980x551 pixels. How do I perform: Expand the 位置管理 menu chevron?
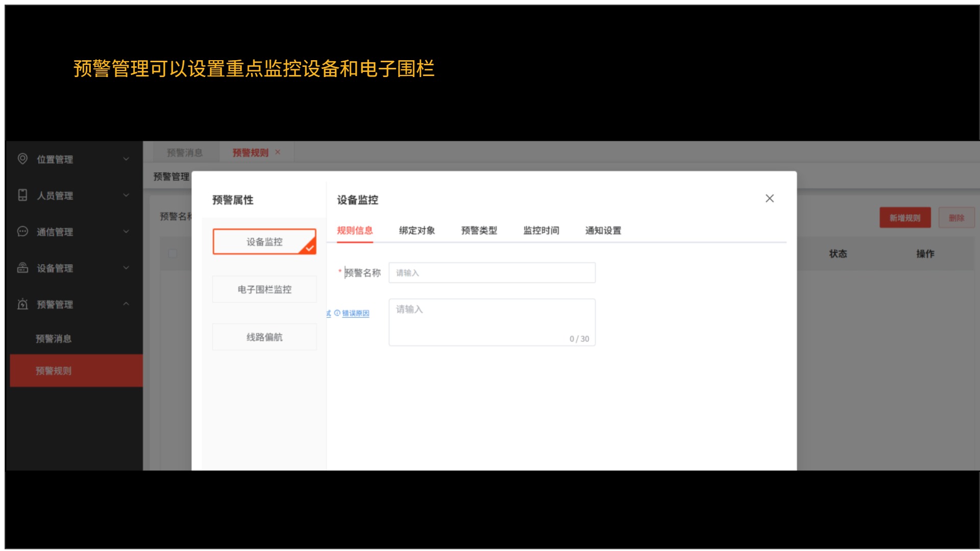pyautogui.click(x=126, y=159)
